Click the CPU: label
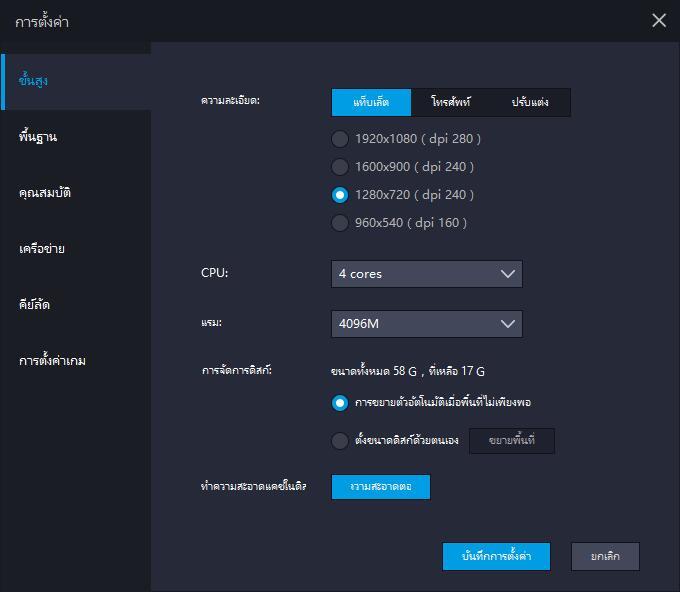Image resolution: width=680 pixels, height=592 pixels. click(214, 273)
